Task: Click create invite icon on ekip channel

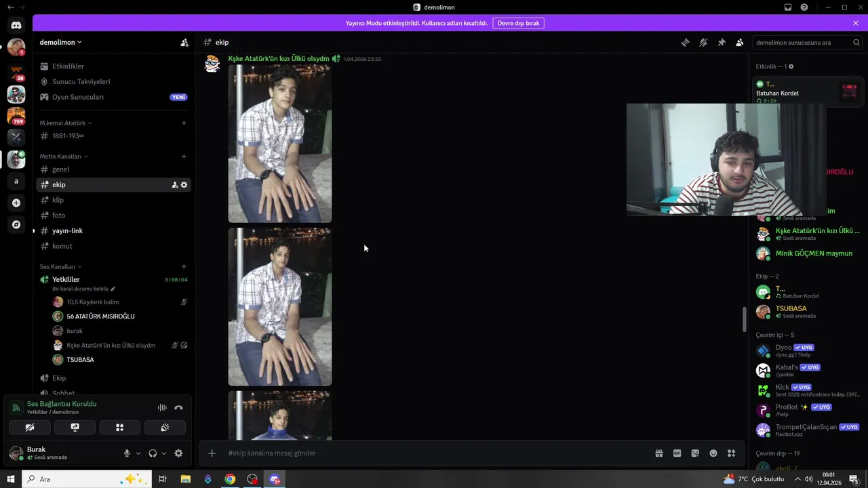Action: click(x=174, y=184)
